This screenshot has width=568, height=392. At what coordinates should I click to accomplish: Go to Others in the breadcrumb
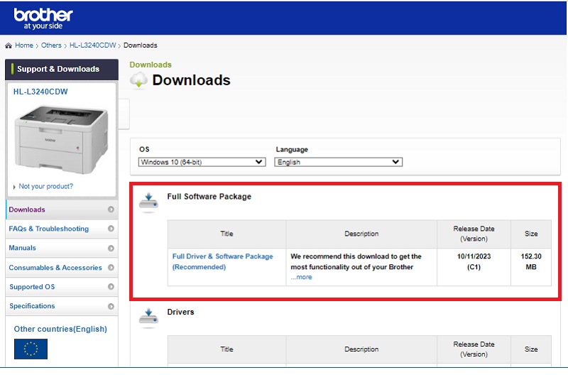pyautogui.click(x=51, y=45)
